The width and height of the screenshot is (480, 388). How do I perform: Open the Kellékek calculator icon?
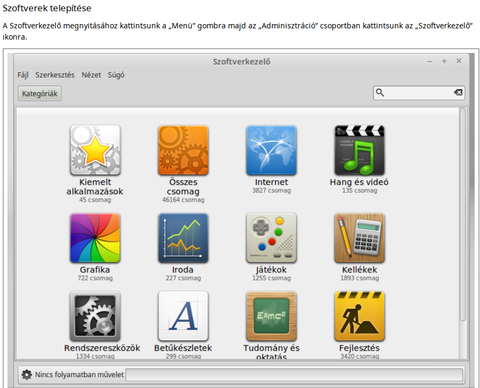(359, 238)
